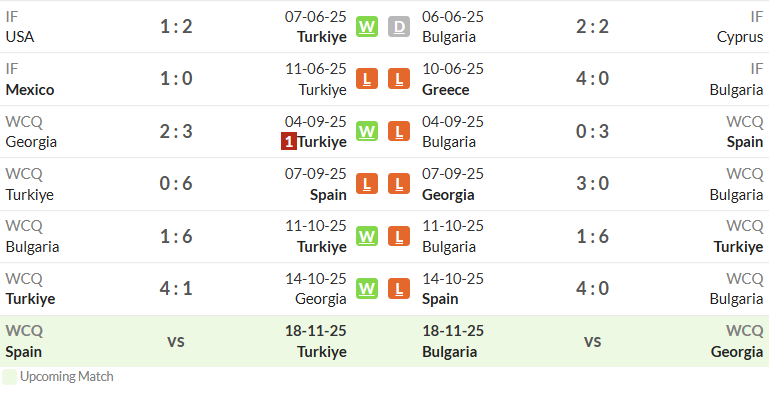Screen dimensions: 770x404
Task: Open the 1:2 score of USA vs Turkiye
Action: pos(176,27)
